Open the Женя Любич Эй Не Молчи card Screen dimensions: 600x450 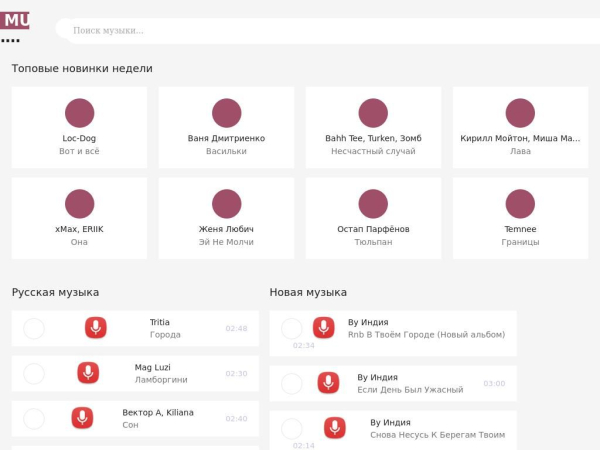(226, 218)
